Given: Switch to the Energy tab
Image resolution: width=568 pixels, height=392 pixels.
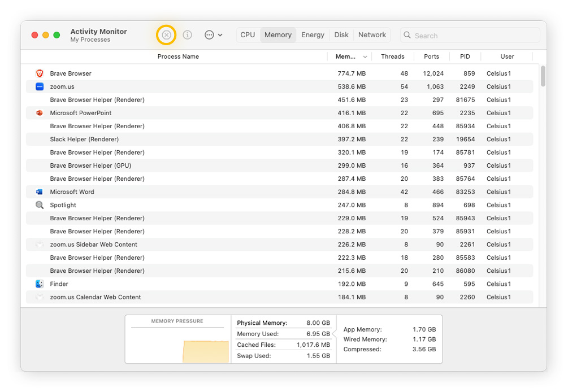Looking at the screenshot, I should click(313, 35).
